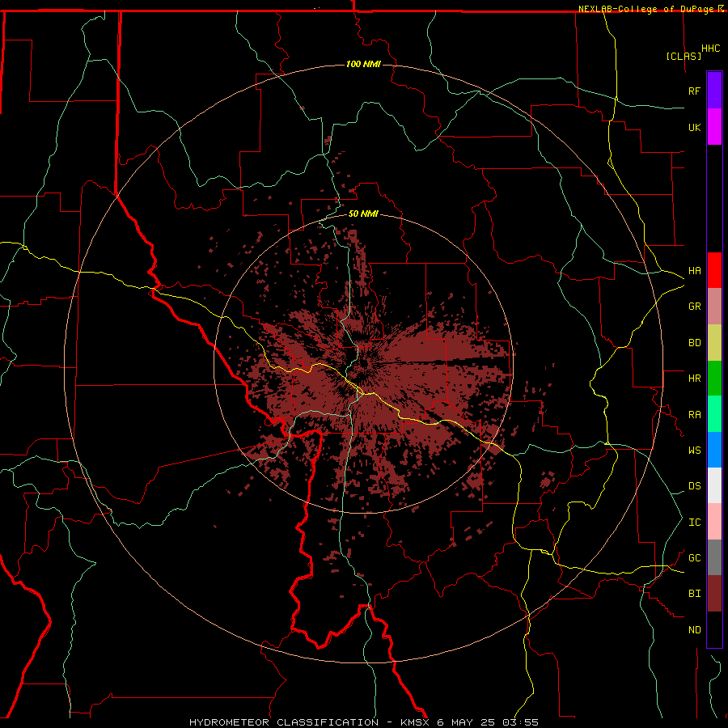Screen dimensions: 728x728
Task: Click the 100 NMI range ring label
Action: [363, 64]
